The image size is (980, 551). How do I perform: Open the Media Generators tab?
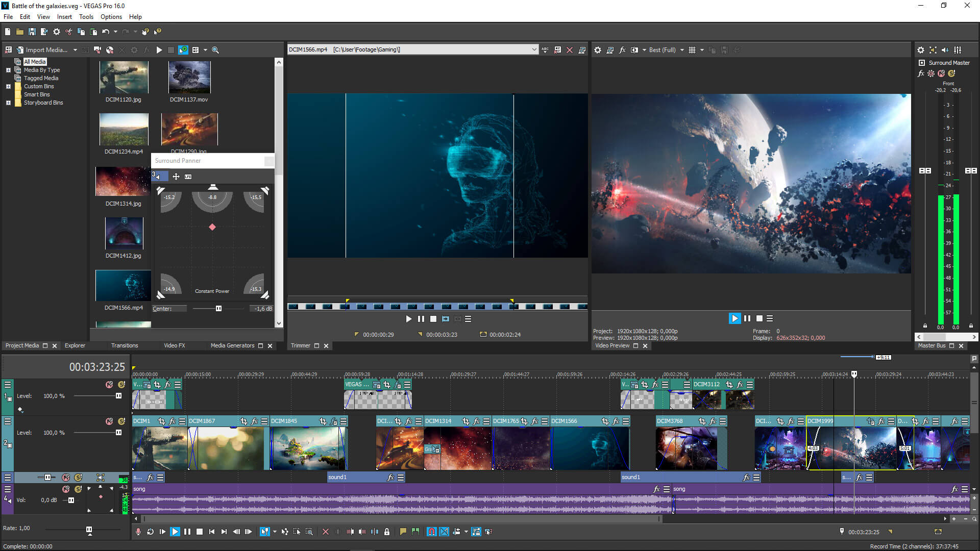232,345
